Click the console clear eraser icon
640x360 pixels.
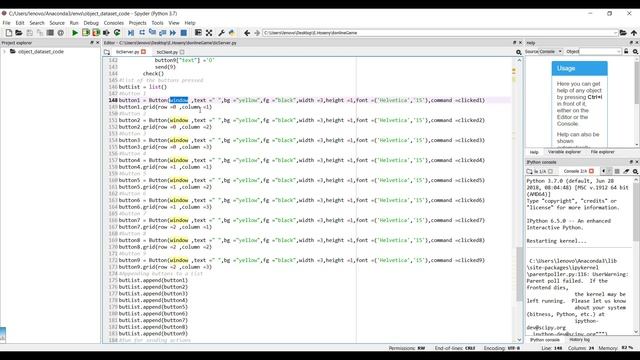tap(626, 171)
